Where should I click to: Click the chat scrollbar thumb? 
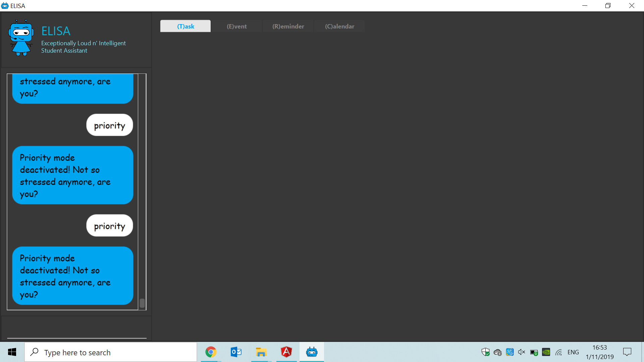tap(142, 303)
